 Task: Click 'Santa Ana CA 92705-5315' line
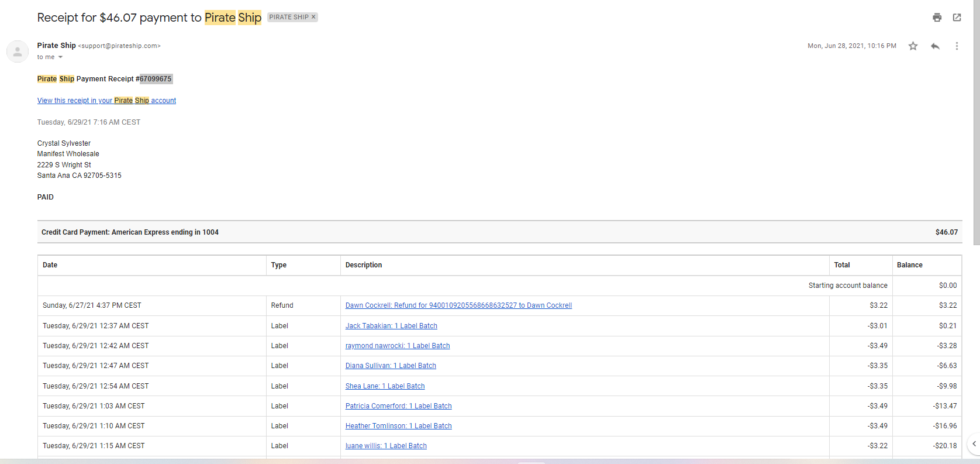(80, 176)
